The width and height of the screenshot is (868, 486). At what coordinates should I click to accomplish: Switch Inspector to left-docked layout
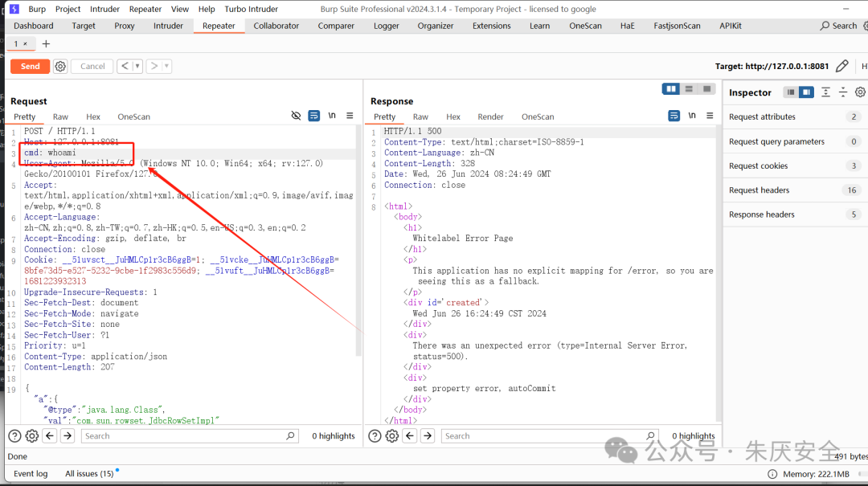click(x=791, y=92)
